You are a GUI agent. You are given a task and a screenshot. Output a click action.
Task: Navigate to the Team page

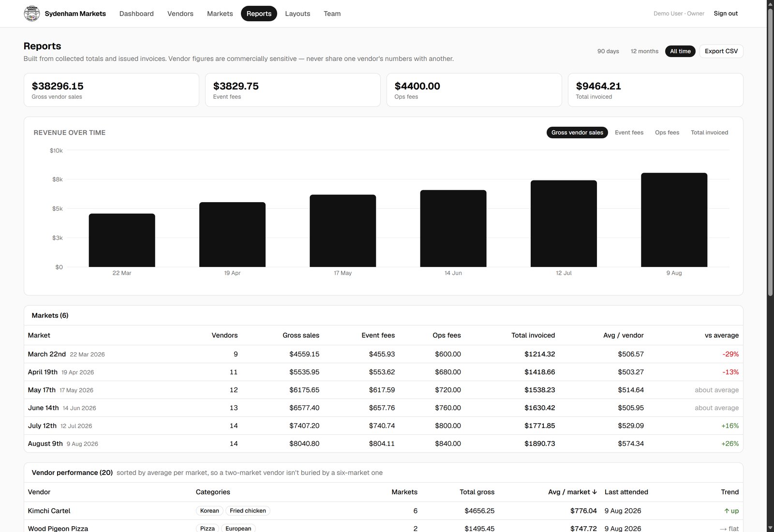pyautogui.click(x=332, y=14)
